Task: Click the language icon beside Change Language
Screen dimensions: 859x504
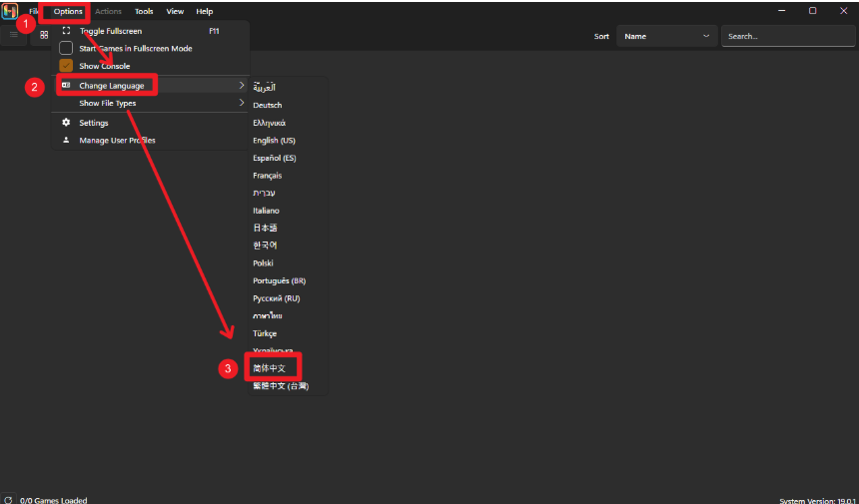Action: [66, 86]
